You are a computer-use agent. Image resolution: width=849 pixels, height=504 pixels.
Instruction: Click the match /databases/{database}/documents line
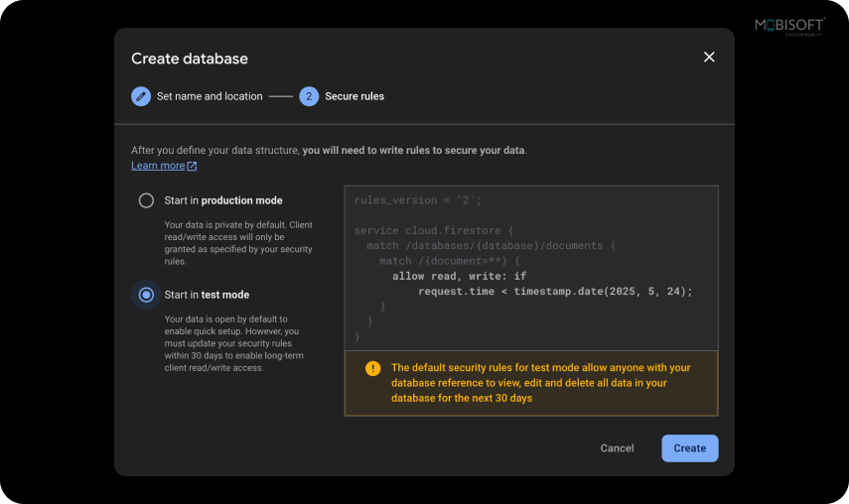[492, 245]
